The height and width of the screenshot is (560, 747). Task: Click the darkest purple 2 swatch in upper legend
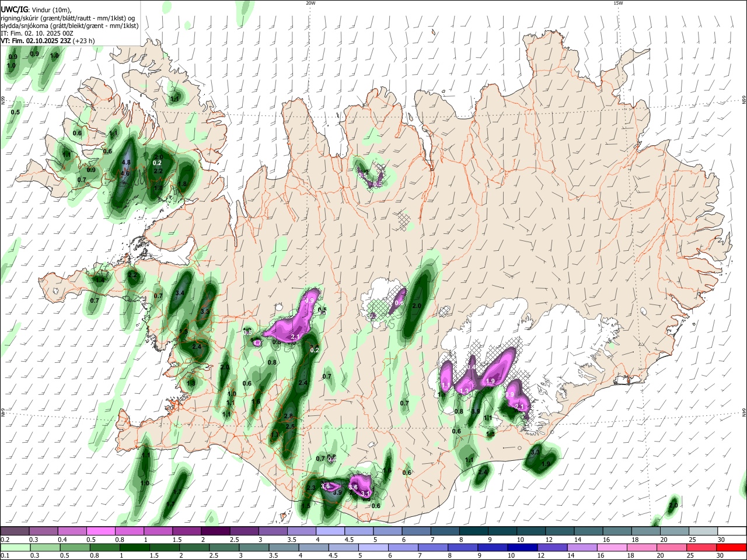(215, 531)
